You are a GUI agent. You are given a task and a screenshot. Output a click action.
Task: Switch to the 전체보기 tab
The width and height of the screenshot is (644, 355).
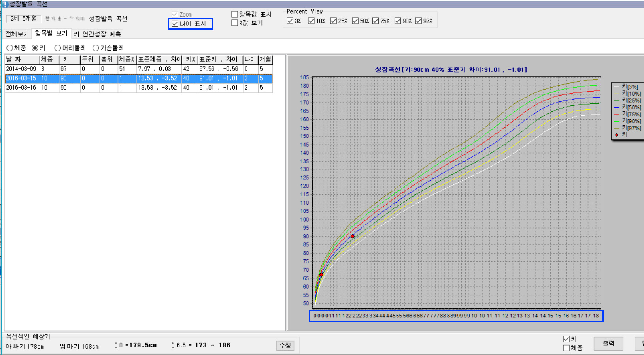coord(17,34)
